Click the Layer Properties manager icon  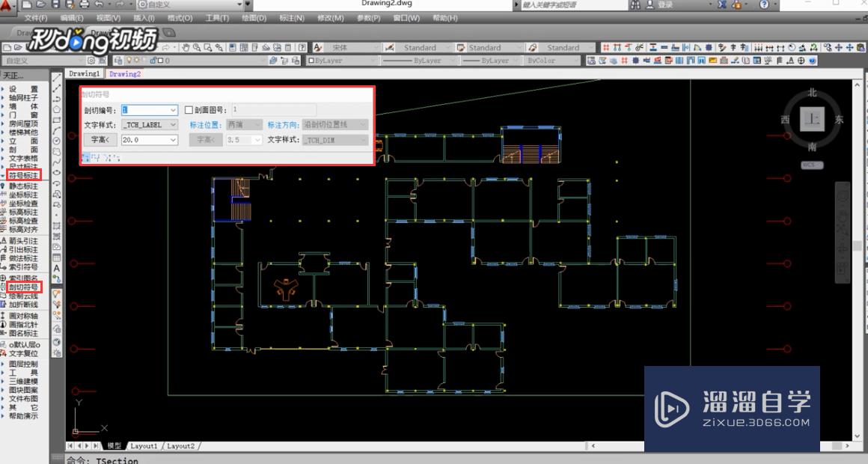point(118,61)
